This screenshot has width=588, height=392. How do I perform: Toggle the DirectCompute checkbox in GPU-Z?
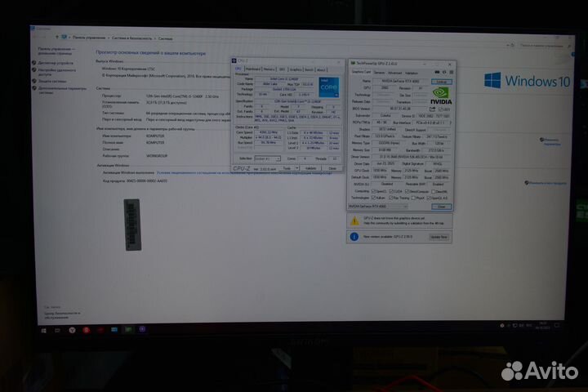[407, 191]
